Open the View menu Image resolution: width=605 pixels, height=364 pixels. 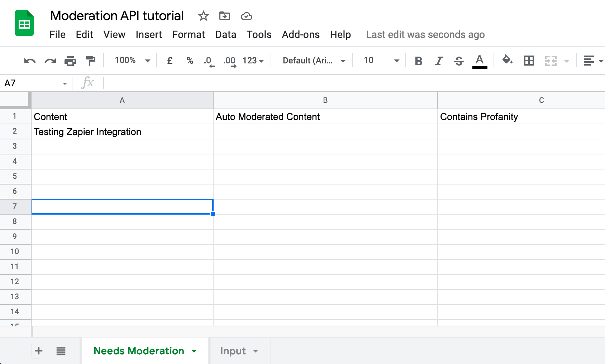click(x=114, y=34)
